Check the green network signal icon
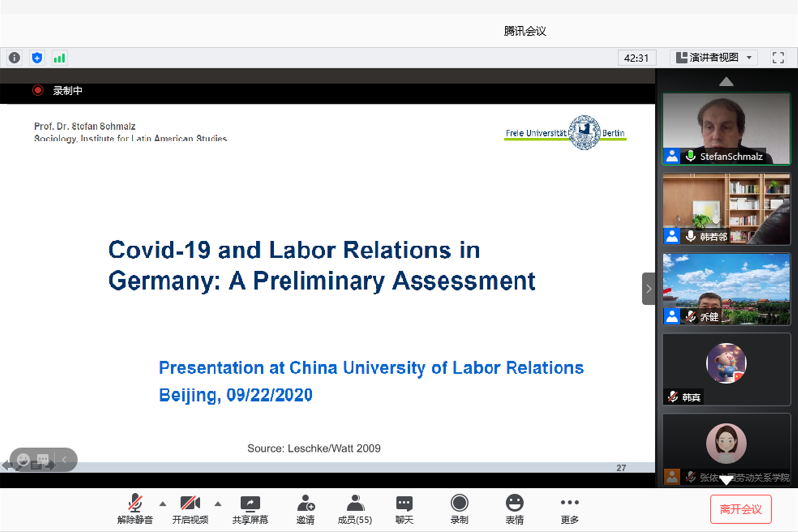 click(59, 58)
